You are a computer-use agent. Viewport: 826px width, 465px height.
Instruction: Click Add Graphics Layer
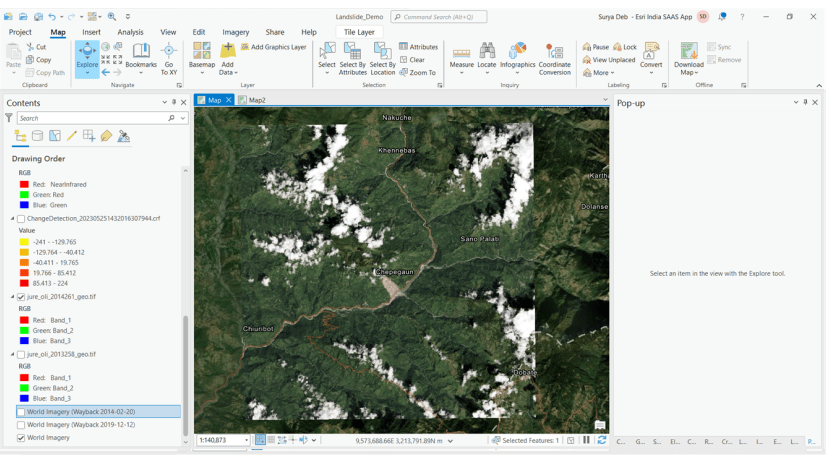click(273, 47)
